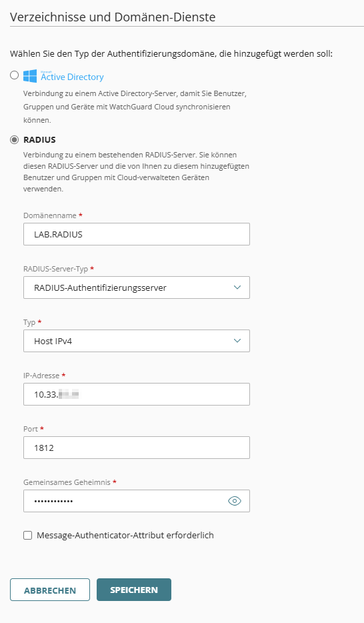The width and height of the screenshot is (364, 623).
Task: Open the RADIUS-Server-Typ dropdown
Action: (137, 287)
